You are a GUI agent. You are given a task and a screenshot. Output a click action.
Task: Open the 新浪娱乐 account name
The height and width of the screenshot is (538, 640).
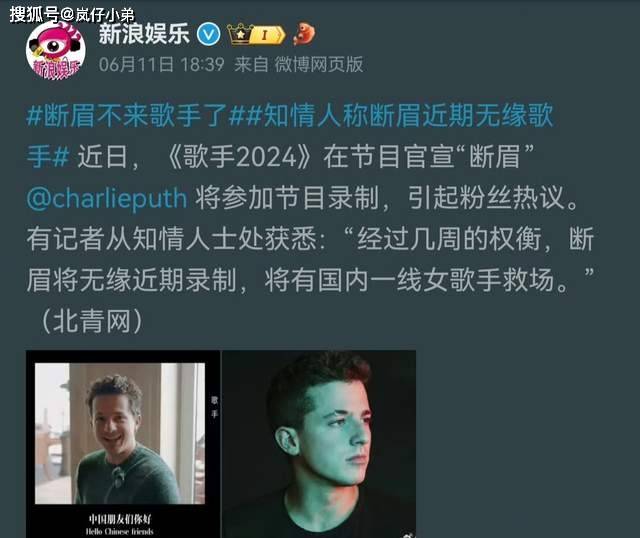(x=144, y=33)
